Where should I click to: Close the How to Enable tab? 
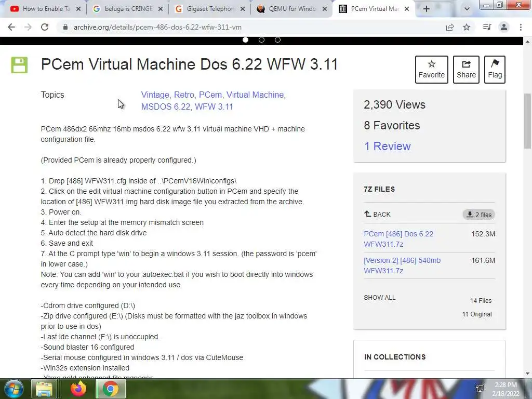click(78, 9)
